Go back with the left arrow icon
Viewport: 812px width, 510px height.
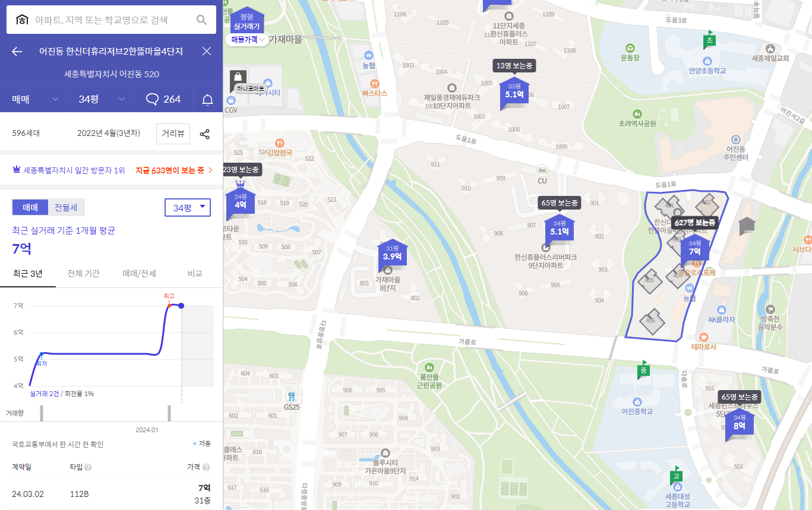(17, 51)
